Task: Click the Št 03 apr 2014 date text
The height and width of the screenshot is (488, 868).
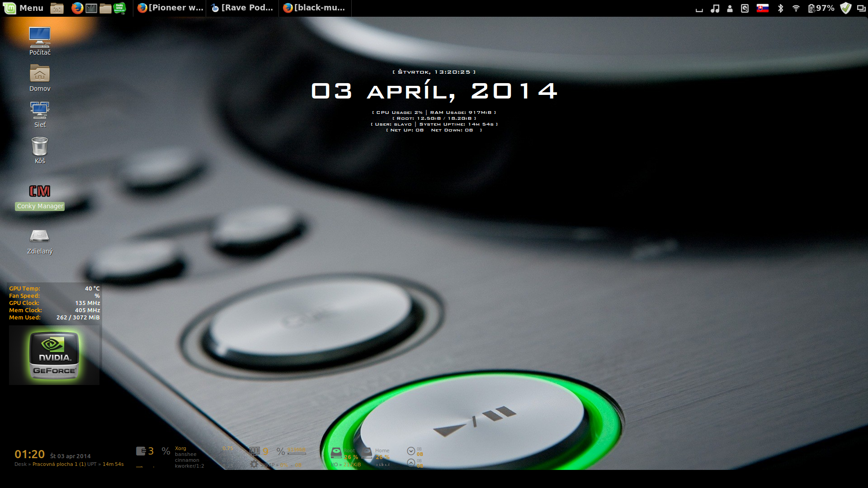Action: [x=70, y=456]
